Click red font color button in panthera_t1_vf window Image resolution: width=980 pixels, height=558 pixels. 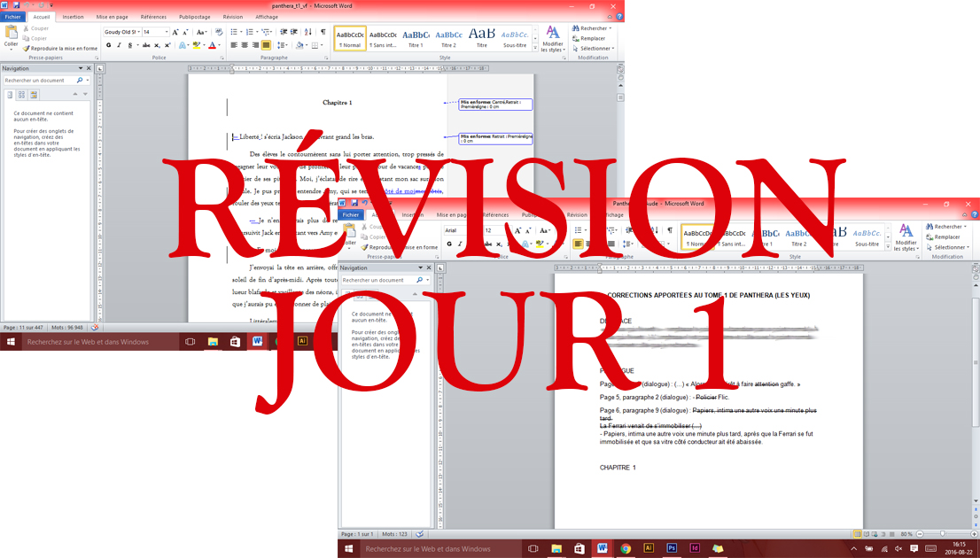tap(214, 45)
